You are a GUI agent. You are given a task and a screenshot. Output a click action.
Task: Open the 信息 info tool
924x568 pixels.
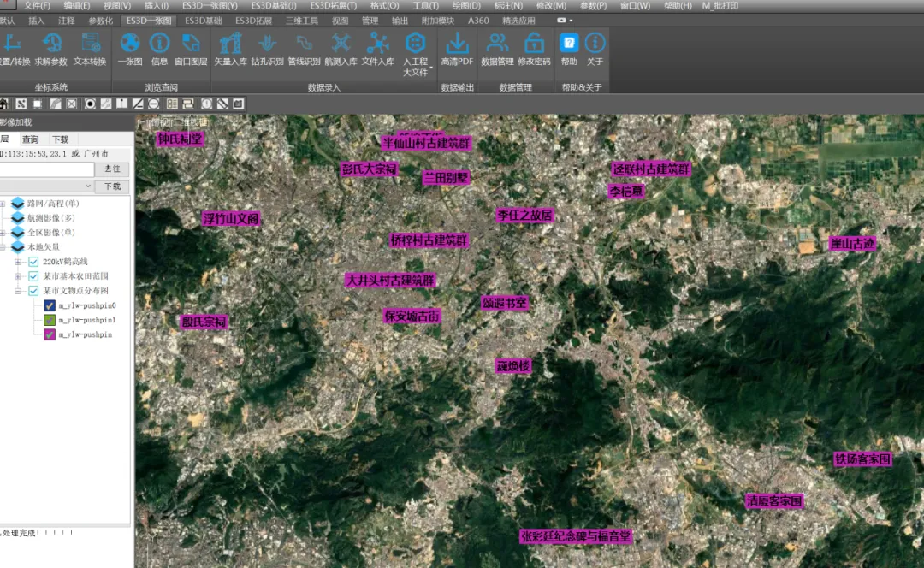pyautogui.click(x=160, y=44)
